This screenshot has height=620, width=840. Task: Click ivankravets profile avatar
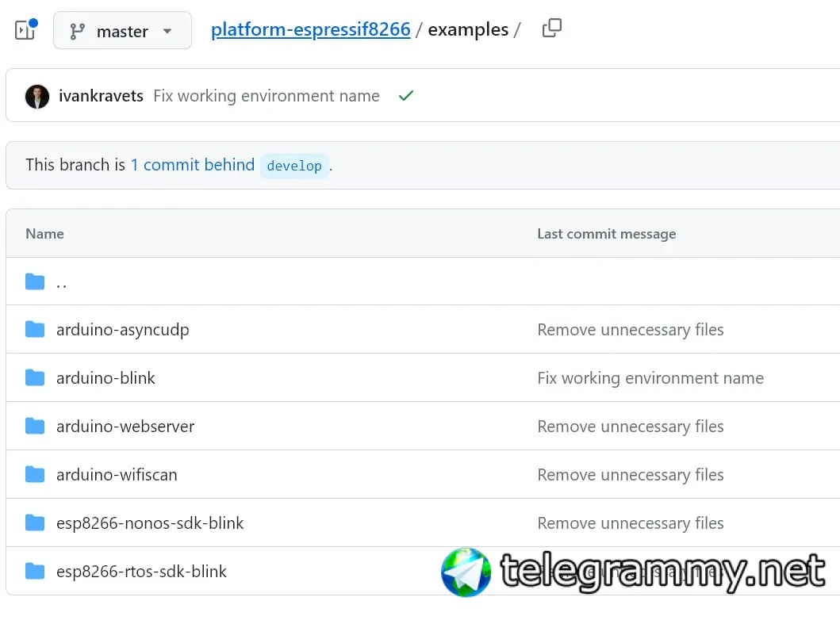(37, 96)
